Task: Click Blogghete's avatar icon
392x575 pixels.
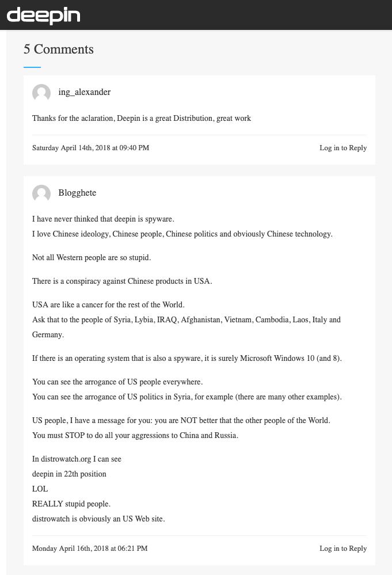Action: coord(41,193)
